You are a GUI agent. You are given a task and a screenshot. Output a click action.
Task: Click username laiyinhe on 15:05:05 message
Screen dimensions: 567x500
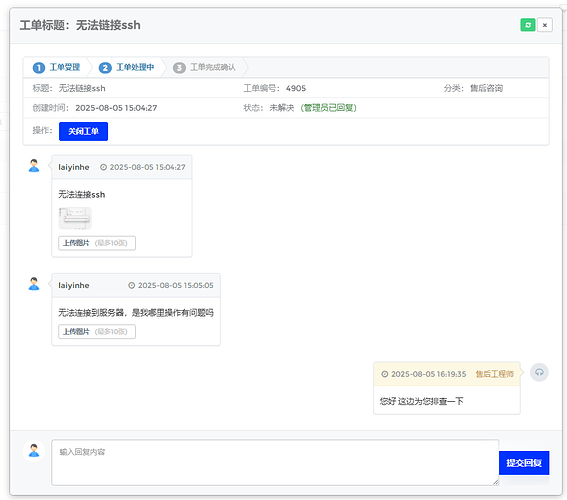(x=74, y=285)
